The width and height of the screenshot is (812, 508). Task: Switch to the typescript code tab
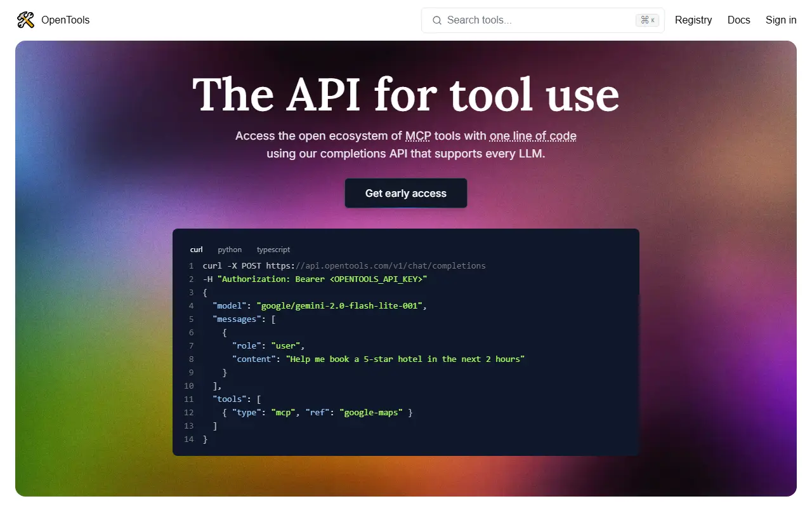[x=273, y=250]
